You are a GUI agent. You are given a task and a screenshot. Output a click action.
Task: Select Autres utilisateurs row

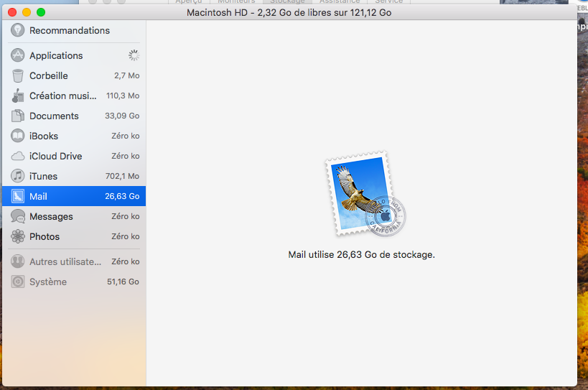[x=74, y=261]
